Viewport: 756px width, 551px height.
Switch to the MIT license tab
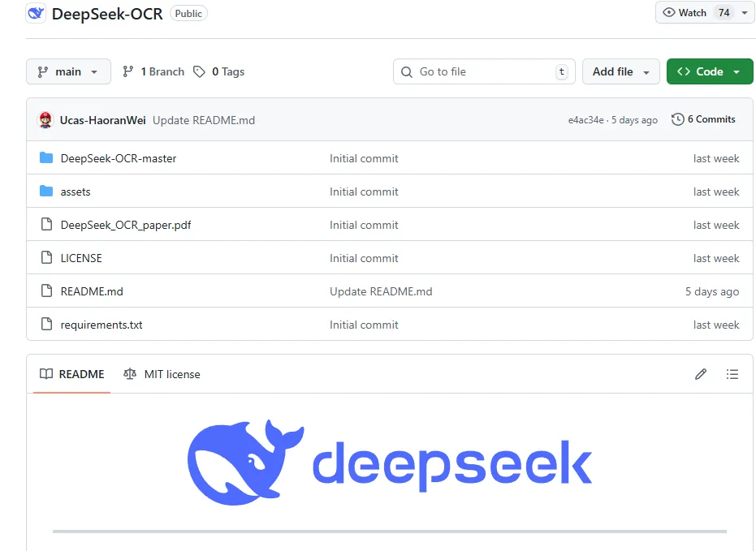coord(162,374)
